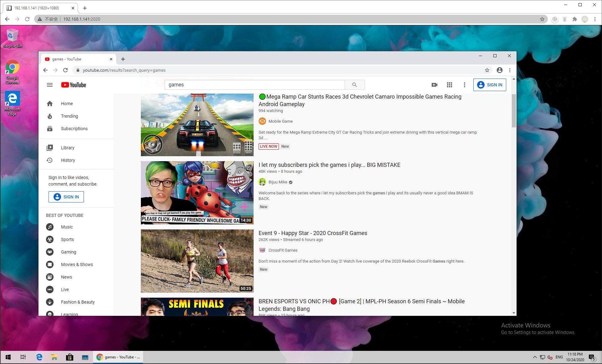Open the YouTube apps grid icon
This screenshot has height=364, width=602.
click(x=450, y=85)
